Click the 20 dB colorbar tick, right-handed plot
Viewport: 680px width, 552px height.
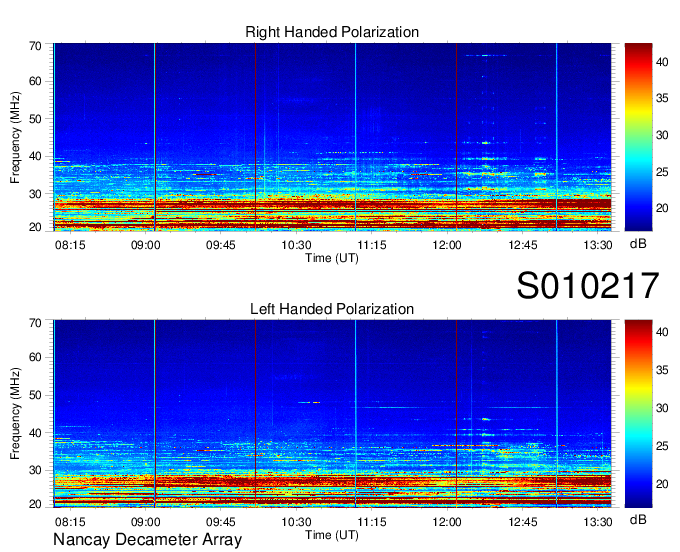(x=662, y=208)
